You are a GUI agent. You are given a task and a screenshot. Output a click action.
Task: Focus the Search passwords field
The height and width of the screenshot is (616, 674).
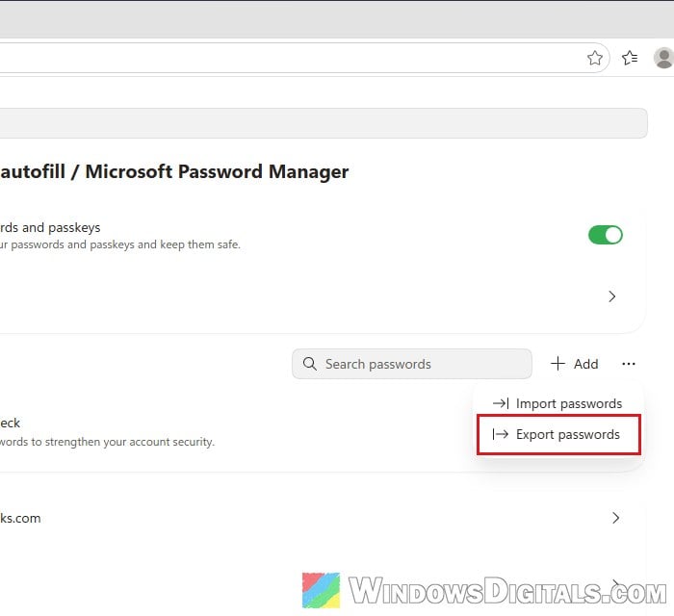pyautogui.click(x=412, y=364)
